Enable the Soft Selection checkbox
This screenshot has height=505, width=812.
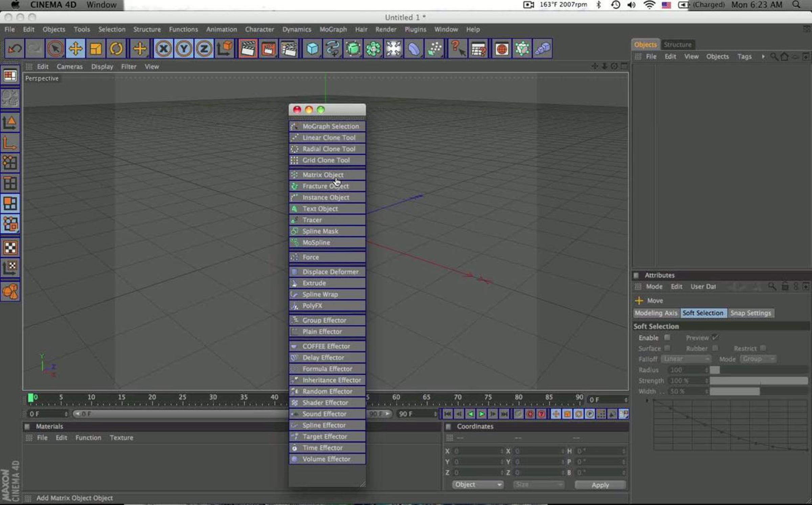pos(667,337)
